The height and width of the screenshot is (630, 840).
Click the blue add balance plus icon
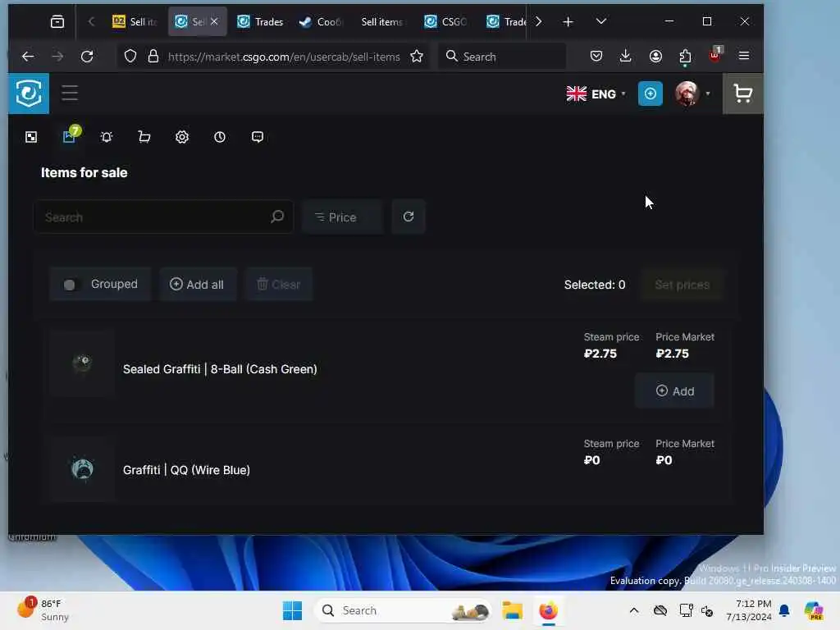pyautogui.click(x=650, y=94)
